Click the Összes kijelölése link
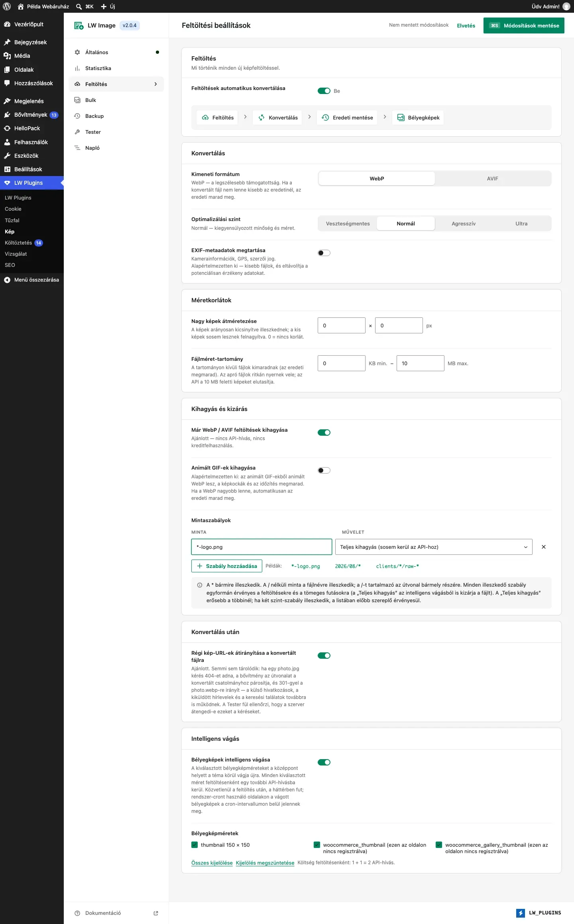 pyautogui.click(x=212, y=863)
